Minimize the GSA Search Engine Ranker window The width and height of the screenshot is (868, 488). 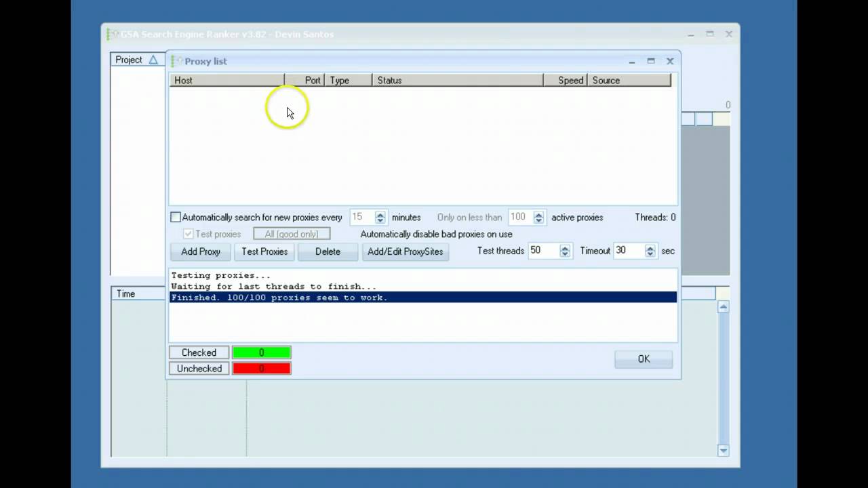(691, 34)
